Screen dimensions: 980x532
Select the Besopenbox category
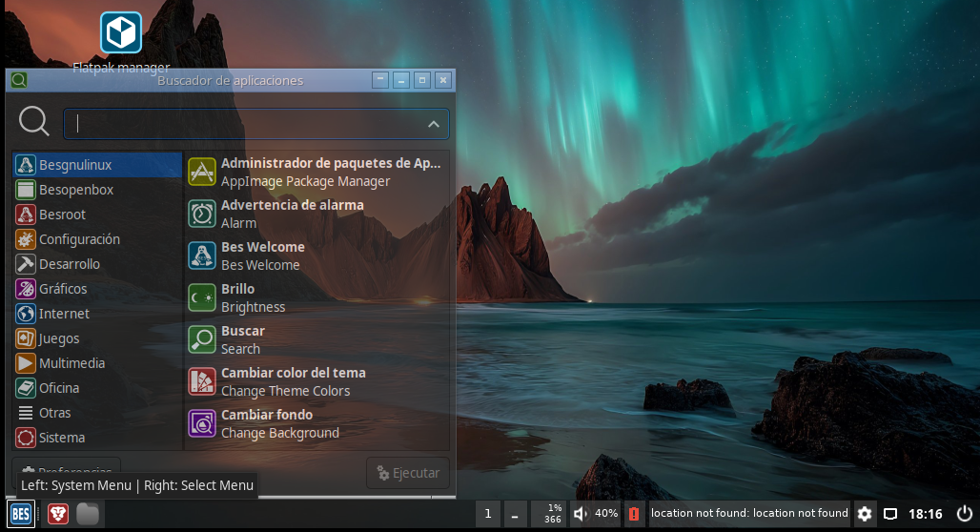(97, 190)
